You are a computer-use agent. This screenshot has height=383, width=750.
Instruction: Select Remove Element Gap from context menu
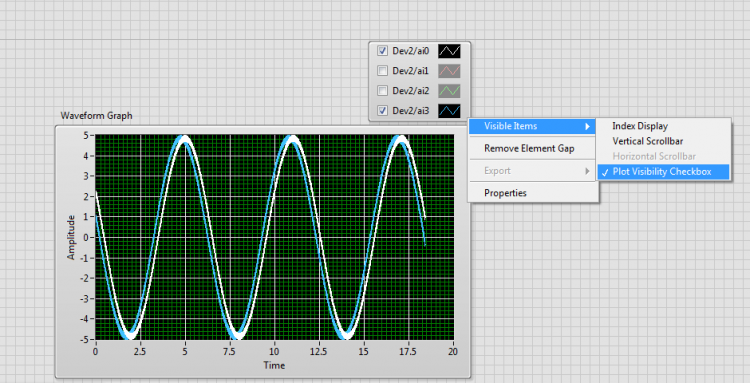532,148
